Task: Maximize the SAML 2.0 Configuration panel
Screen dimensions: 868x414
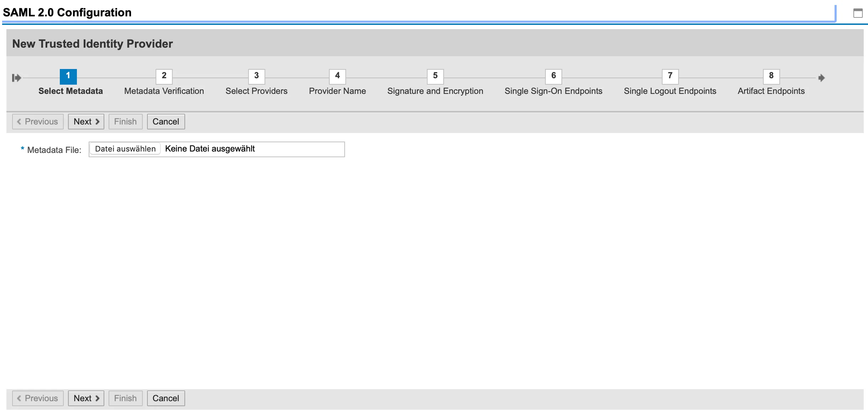Action: tap(858, 13)
